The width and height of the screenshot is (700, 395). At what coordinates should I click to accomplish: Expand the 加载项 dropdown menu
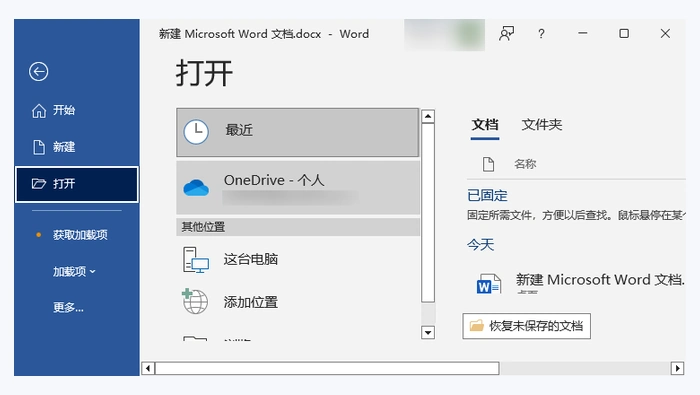(74, 271)
